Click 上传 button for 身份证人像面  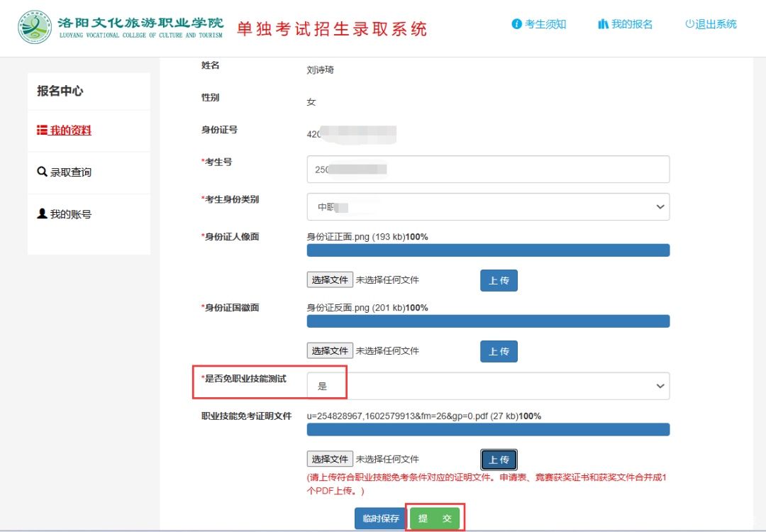499,280
